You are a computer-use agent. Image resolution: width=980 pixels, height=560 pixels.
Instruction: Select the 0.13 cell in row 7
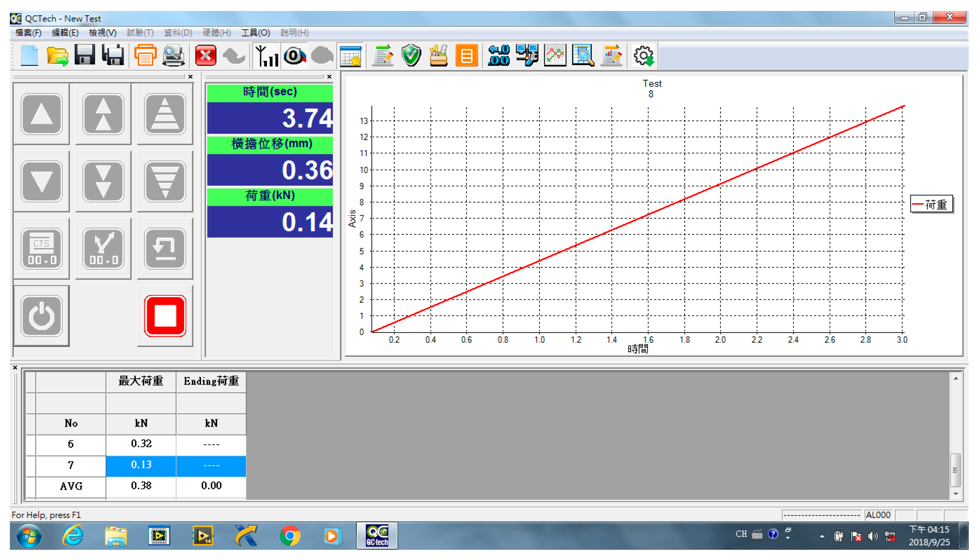point(141,465)
